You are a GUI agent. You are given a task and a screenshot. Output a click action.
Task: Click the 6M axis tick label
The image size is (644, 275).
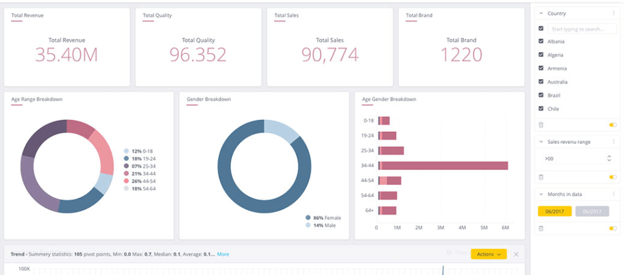point(506,227)
